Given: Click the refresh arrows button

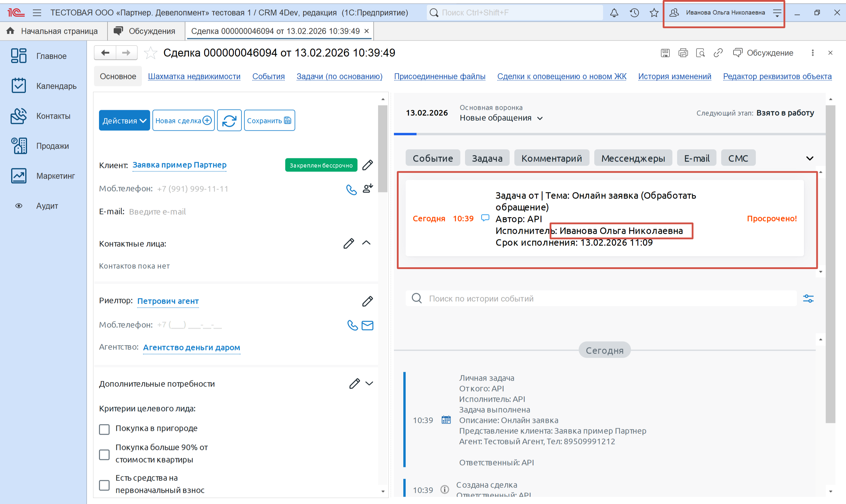Looking at the screenshot, I should (x=229, y=120).
